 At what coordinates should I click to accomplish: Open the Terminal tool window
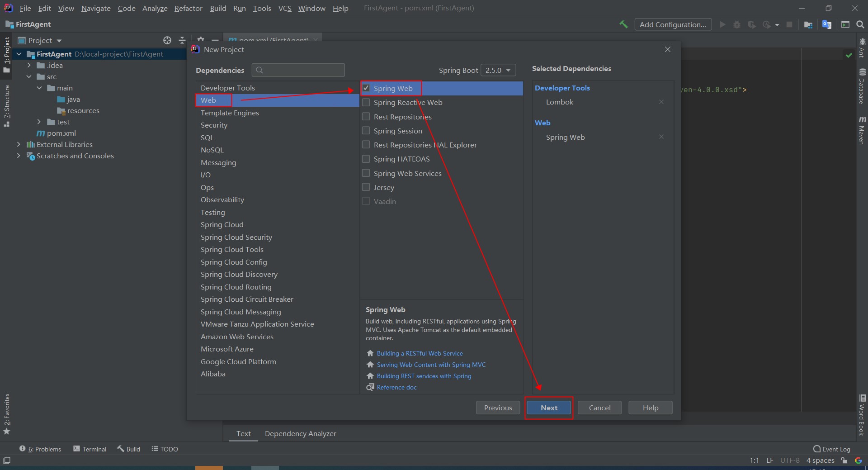coord(90,449)
